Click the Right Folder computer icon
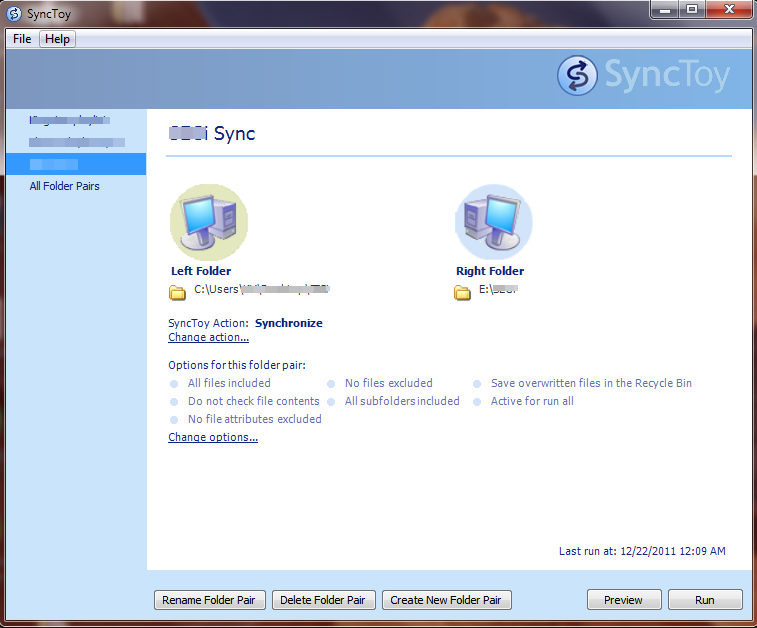 tap(493, 222)
